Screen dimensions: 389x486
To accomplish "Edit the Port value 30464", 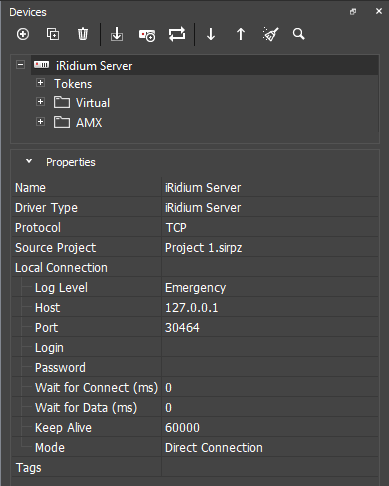I will (270, 327).
